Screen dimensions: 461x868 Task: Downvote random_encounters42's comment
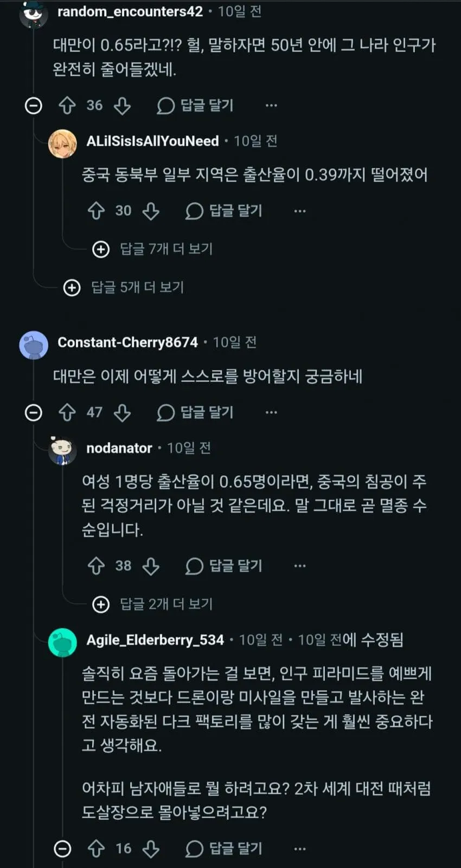point(122,106)
